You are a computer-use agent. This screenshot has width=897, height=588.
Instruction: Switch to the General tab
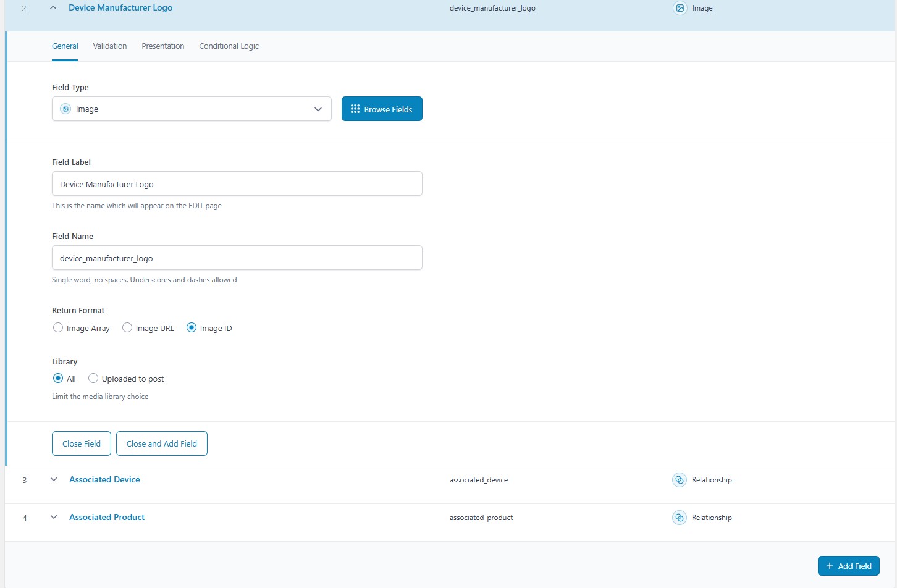pyautogui.click(x=65, y=46)
